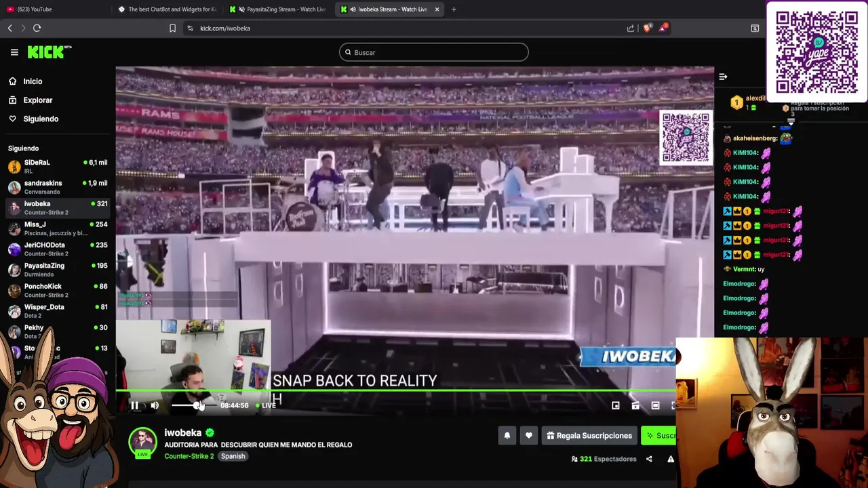This screenshot has width=868, height=488.
Task: Open a new browser tab
Action: click(x=454, y=9)
